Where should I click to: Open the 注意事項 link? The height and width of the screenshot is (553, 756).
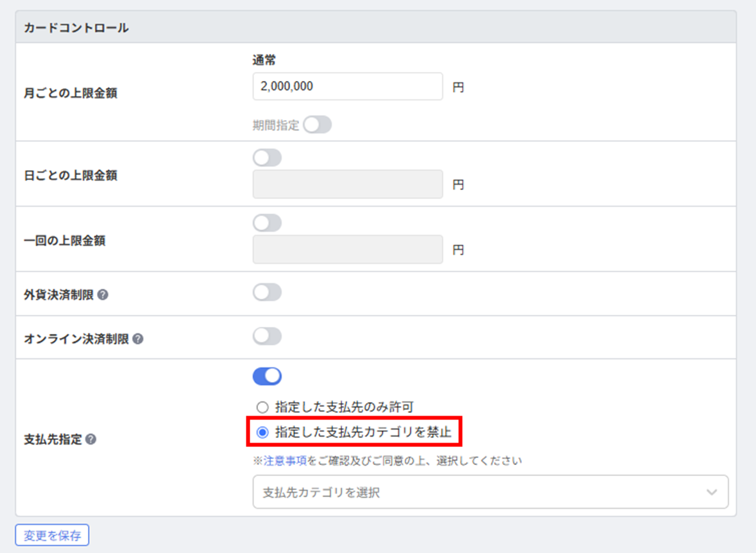coord(285,461)
